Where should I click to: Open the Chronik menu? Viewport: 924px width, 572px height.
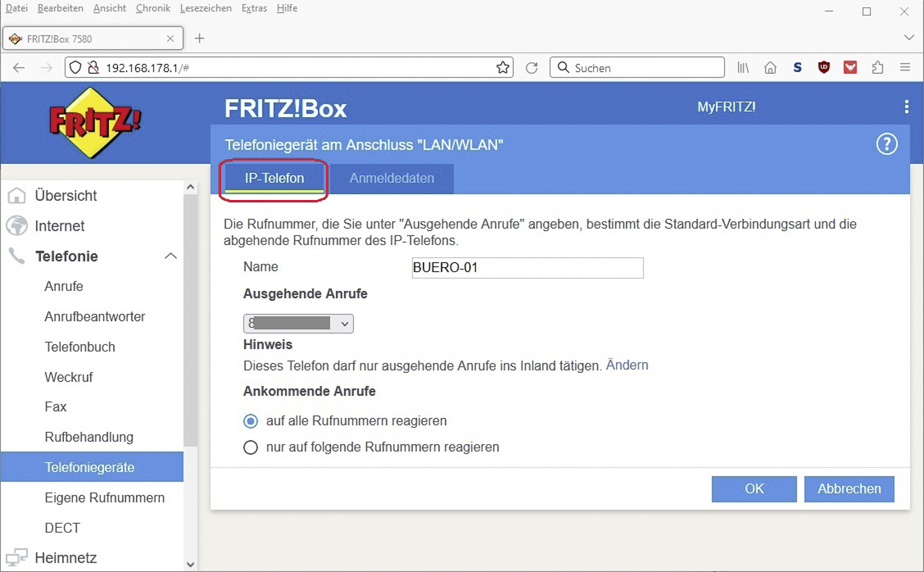tap(153, 8)
